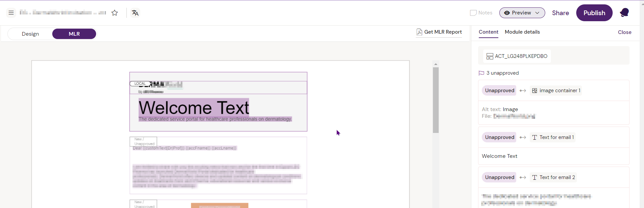
Task: Select the Content tab
Action: [488, 32]
